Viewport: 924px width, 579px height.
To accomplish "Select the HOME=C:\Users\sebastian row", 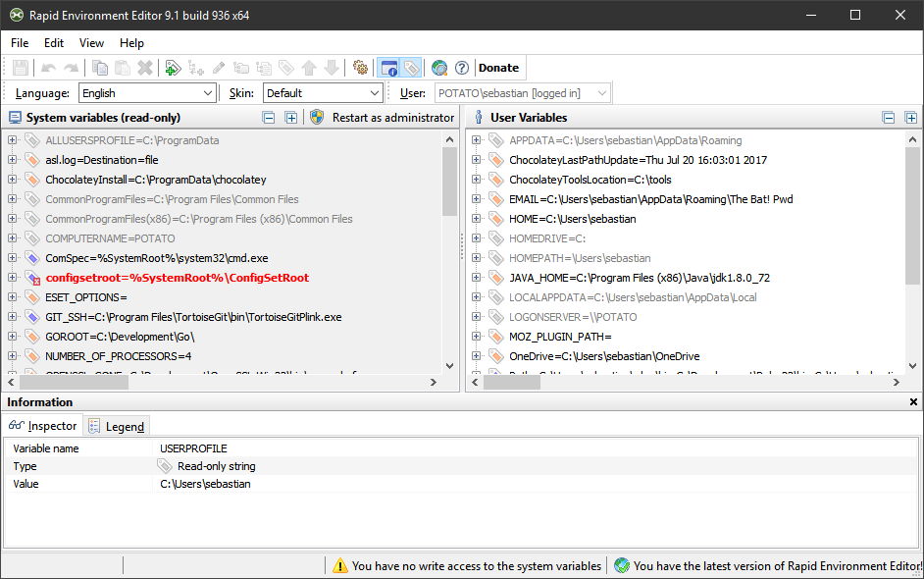I will 572,219.
